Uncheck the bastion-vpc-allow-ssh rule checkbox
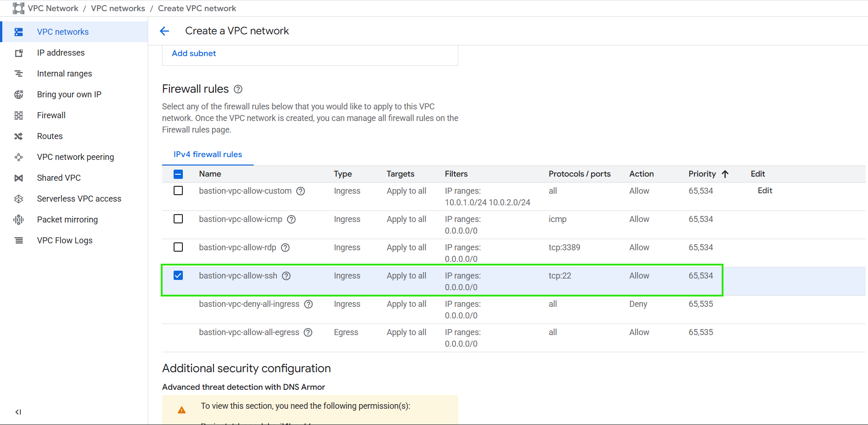868x425 pixels. [178, 275]
